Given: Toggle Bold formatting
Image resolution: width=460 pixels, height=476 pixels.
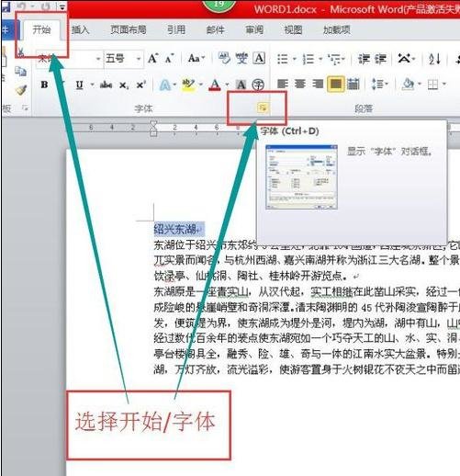Looking at the screenshot, I should tap(44, 85).
